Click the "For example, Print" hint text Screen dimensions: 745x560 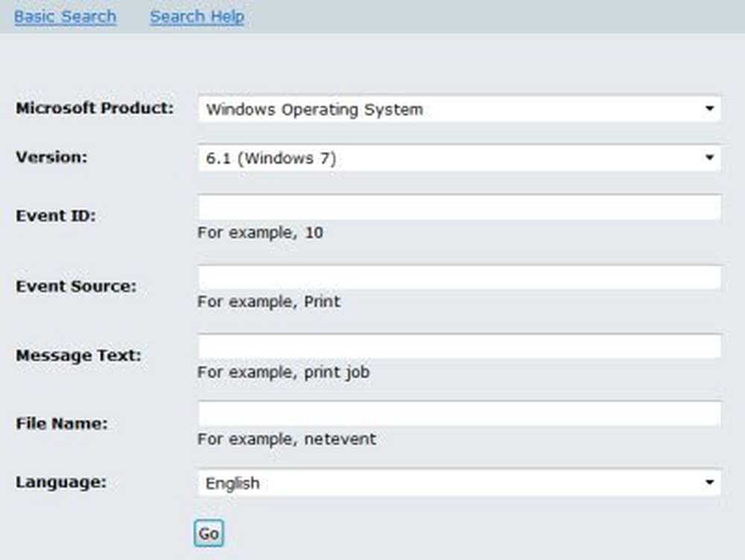tap(268, 302)
